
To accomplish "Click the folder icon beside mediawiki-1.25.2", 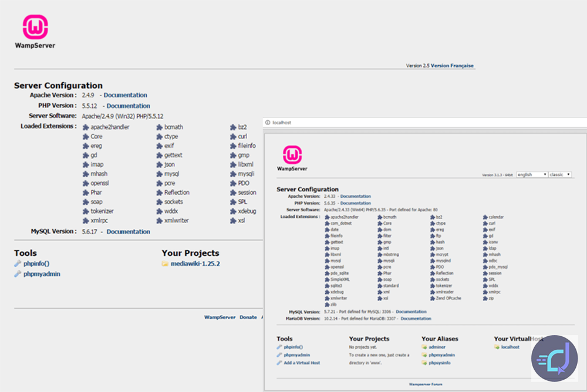I will (165, 263).
